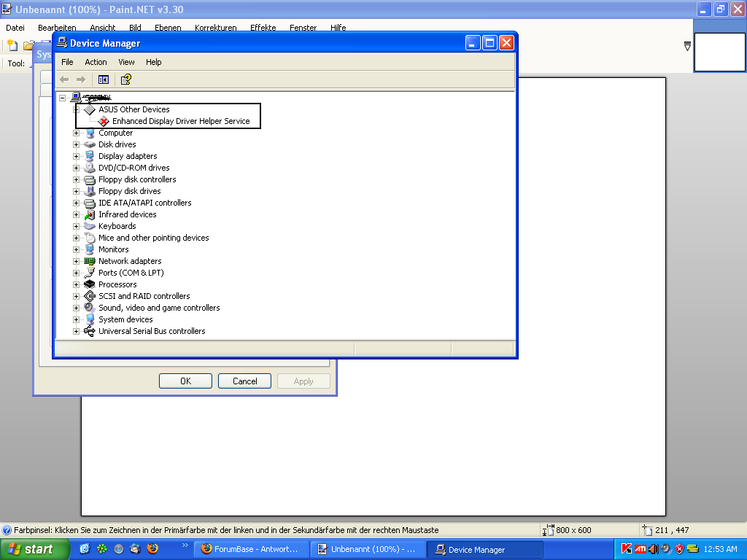Image resolution: width=747 pixels, height=560 pixels.
Task: Switch to ForumBase taskbar button
Action: point(252,549)
